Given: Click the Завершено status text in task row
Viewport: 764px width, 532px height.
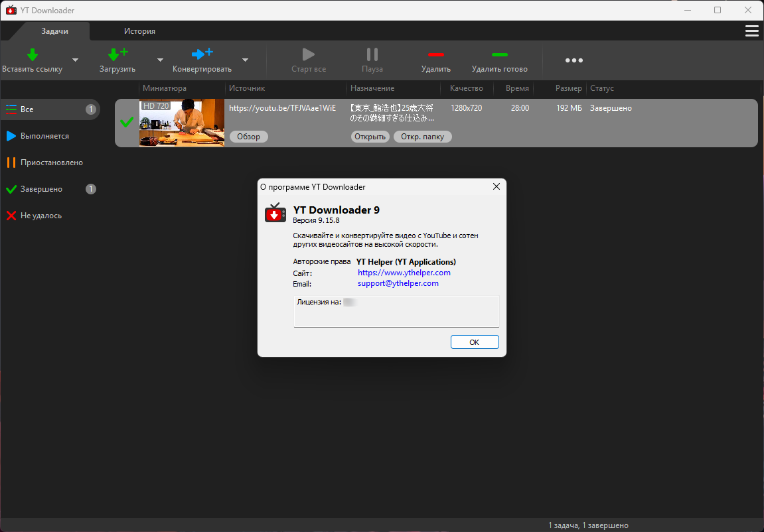Looking at the screenshot, I should 611,108.
